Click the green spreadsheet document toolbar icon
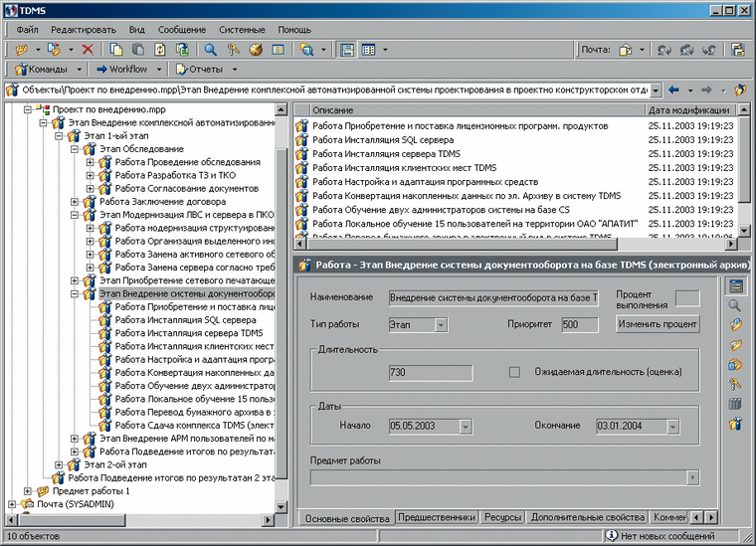The image size is (756, 546). (x=182, y=49)
